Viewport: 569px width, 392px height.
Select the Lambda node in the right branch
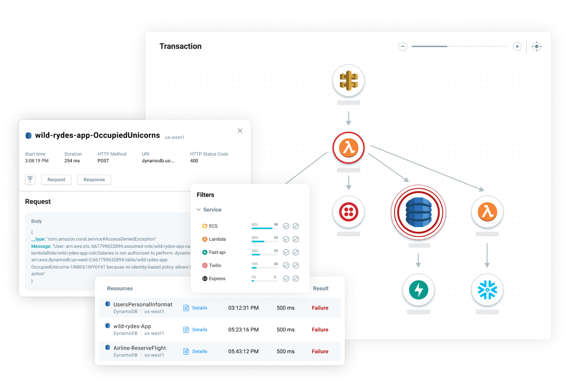487,212
